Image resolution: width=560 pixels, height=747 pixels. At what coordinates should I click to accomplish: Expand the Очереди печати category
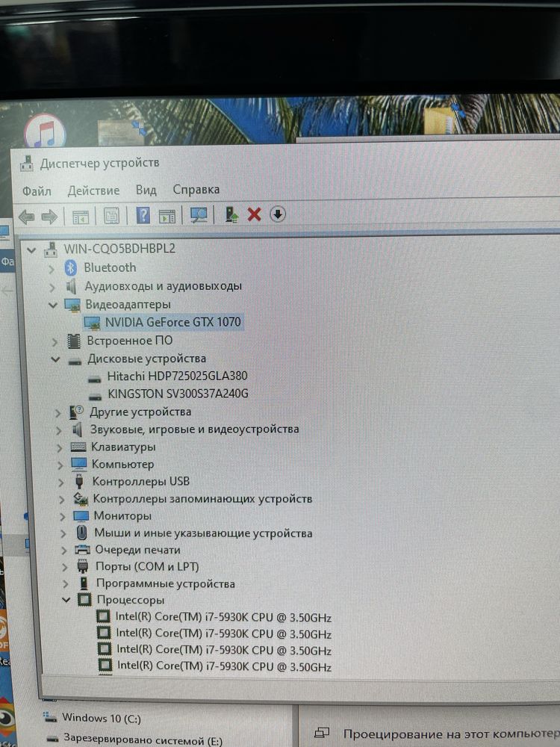pos(63,551)
